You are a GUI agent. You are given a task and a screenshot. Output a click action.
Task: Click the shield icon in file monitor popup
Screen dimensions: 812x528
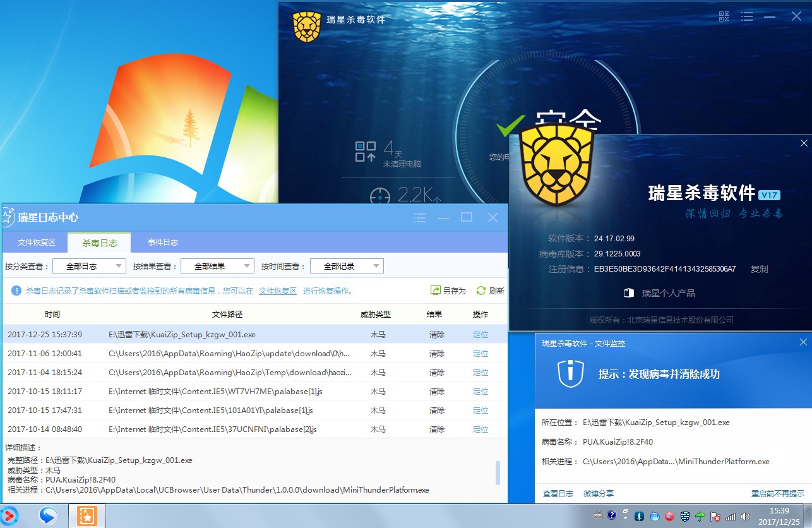[570, 374]
